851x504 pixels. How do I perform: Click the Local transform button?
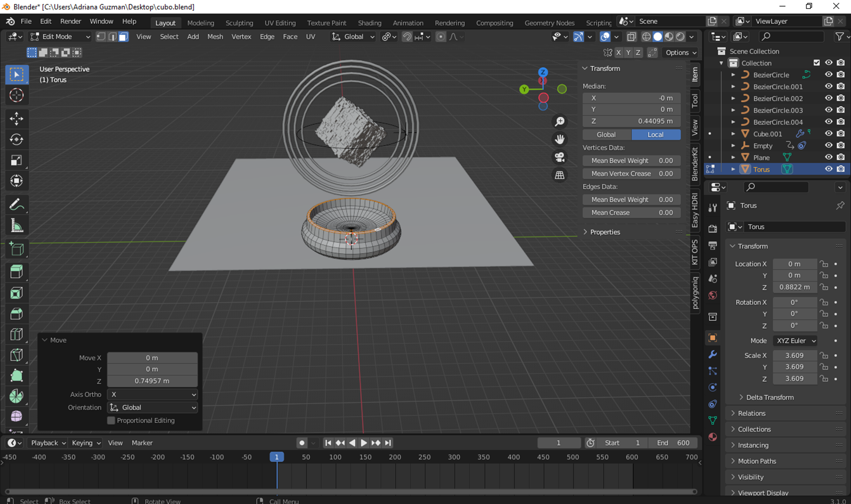pyautogui.click(x=656, y=135)
